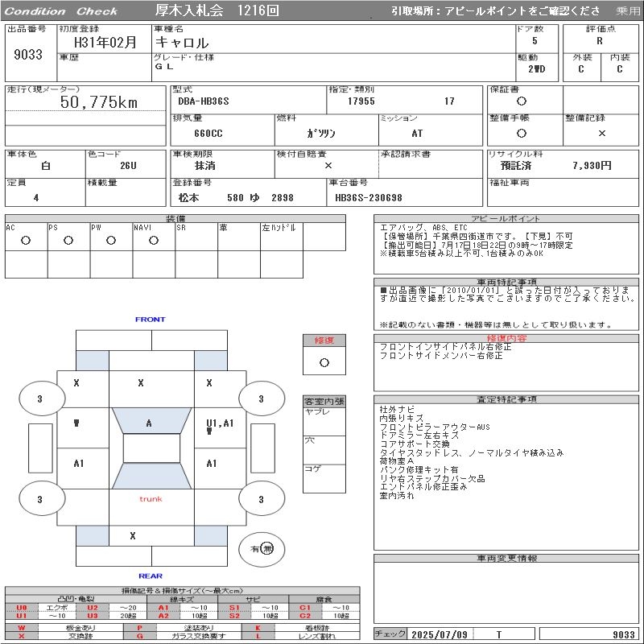Select the transmission value AT

pyautogui.click(x=417, y=134)
